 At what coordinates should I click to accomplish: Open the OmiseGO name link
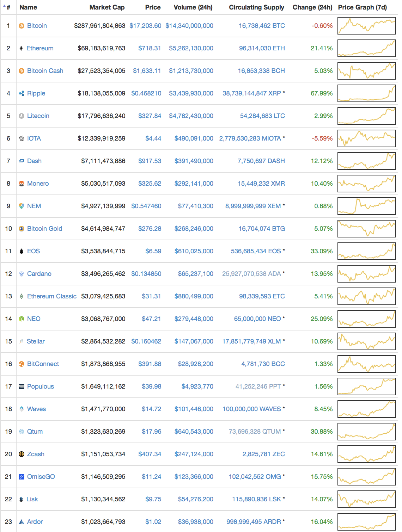(41, 477)
